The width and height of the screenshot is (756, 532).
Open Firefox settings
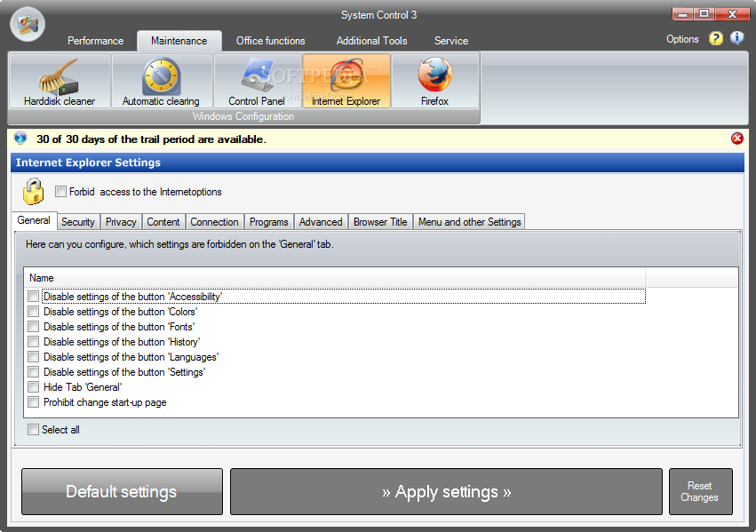pos(435,81)
